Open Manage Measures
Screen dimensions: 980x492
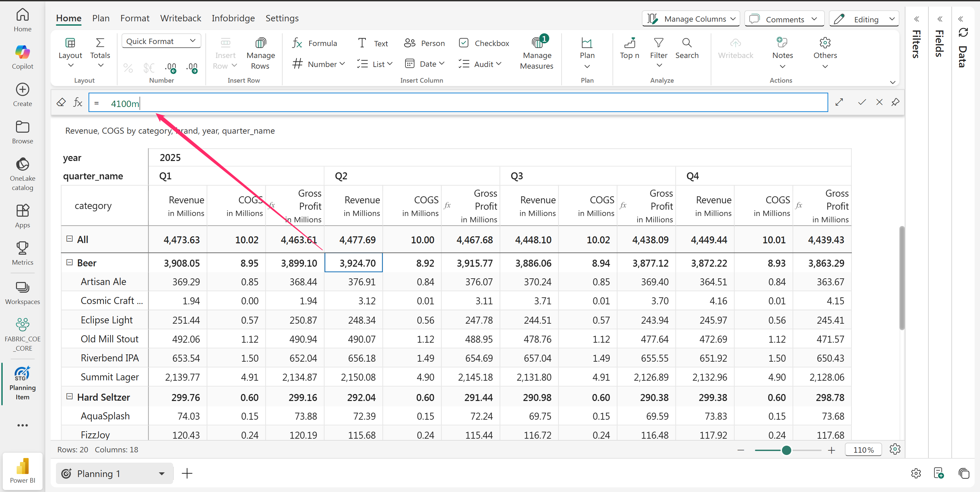pos(536,53)
